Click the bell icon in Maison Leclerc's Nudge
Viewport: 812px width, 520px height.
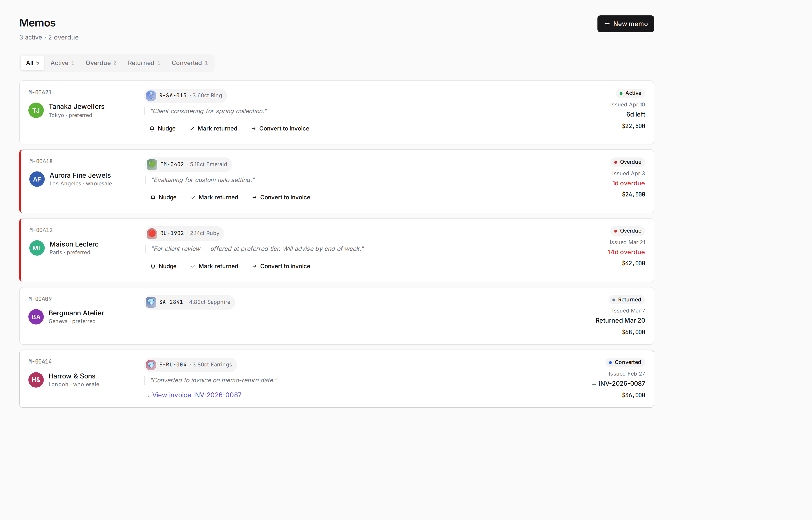[x=153, y=266]
